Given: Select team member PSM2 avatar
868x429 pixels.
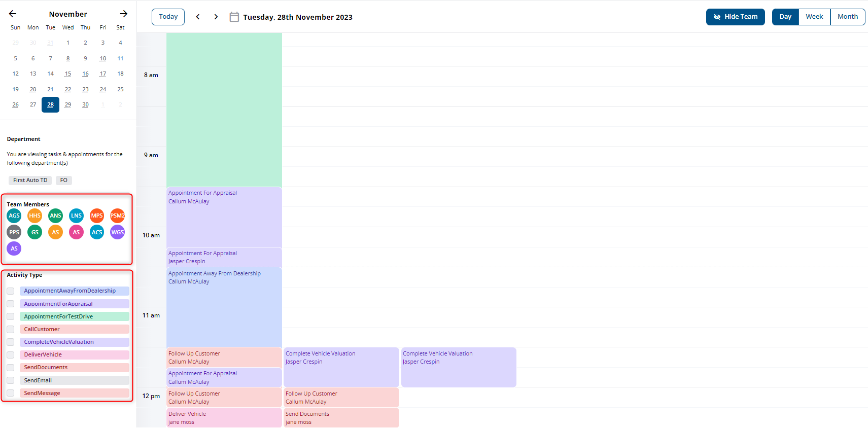Looking at the screenshot, I should pos(118,216).
